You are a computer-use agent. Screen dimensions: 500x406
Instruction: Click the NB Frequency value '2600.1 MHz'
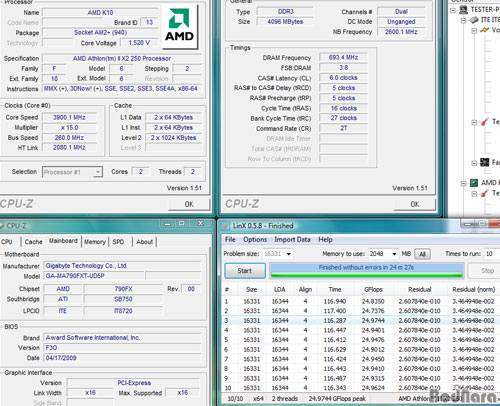(x=401, y=32)
